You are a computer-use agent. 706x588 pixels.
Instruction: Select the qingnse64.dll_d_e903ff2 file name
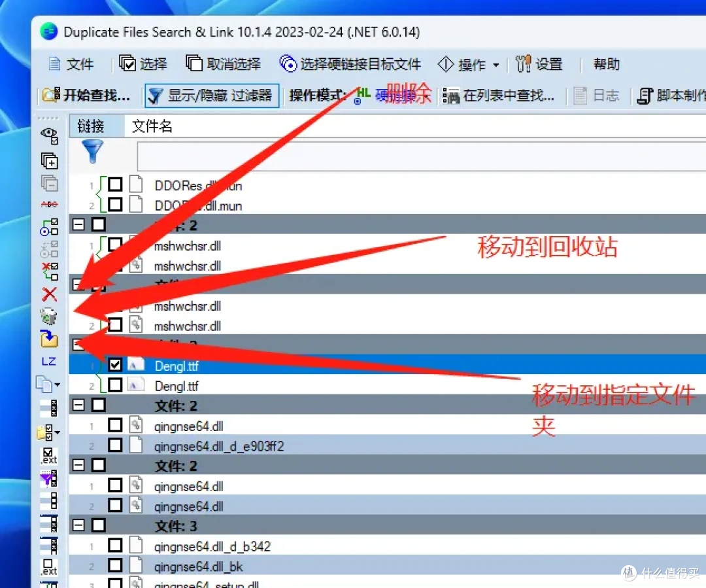[x=219, y=445]
